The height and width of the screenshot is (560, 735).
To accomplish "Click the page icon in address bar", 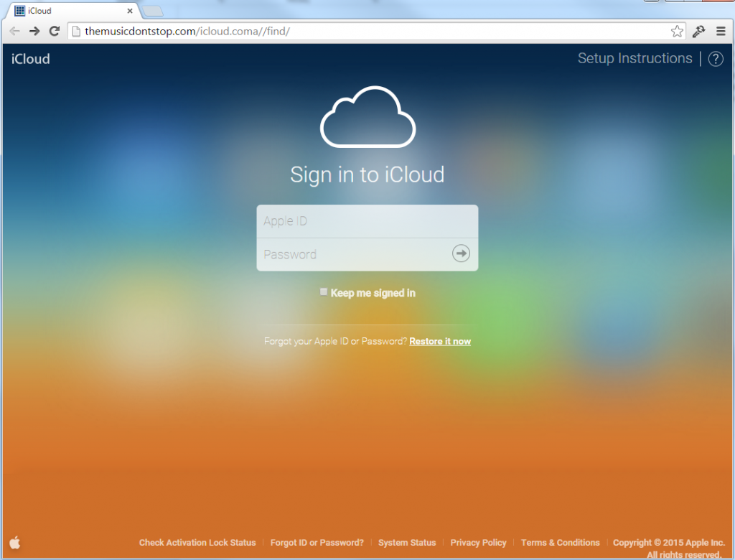I will [x=76, y=32].
